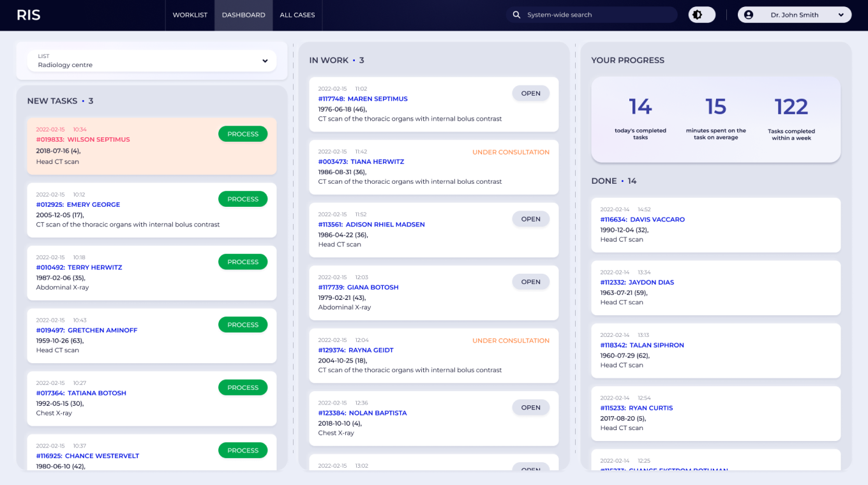Click the 12:54 timestamp on Ryan Curtis
Viewport: 868px width, 485px height.
click(x=644, y=398)
